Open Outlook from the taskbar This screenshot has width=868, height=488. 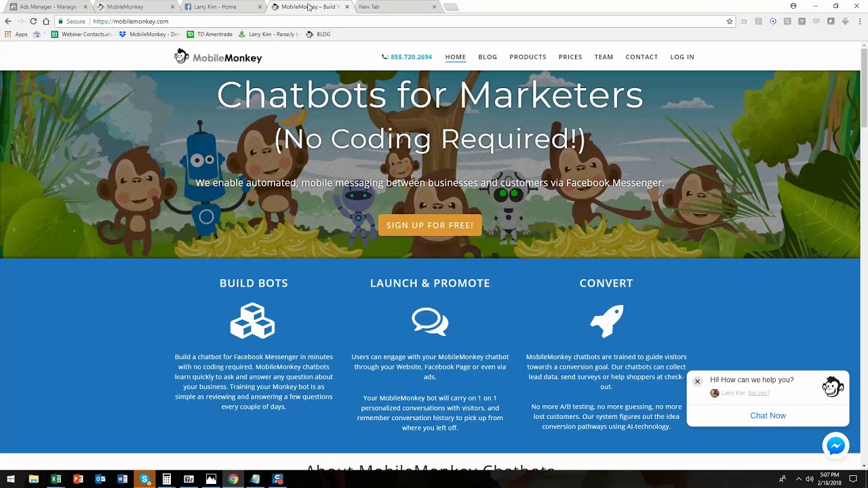click(100, 479)
